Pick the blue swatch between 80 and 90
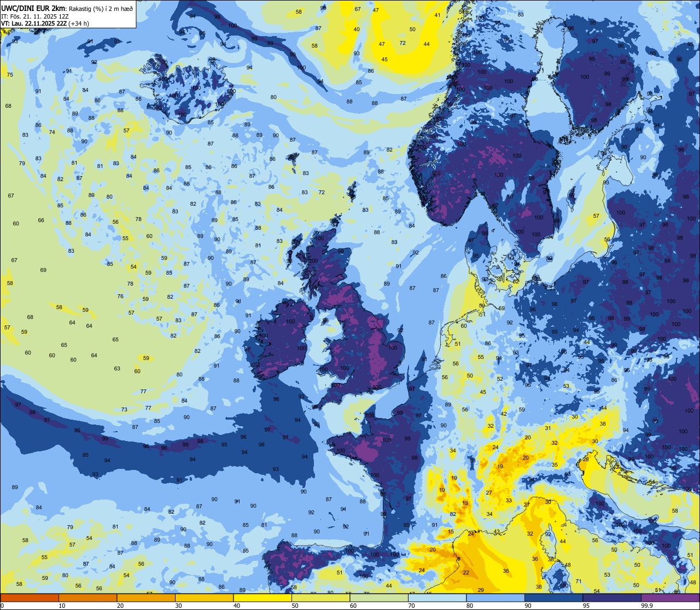 (495, 598)
